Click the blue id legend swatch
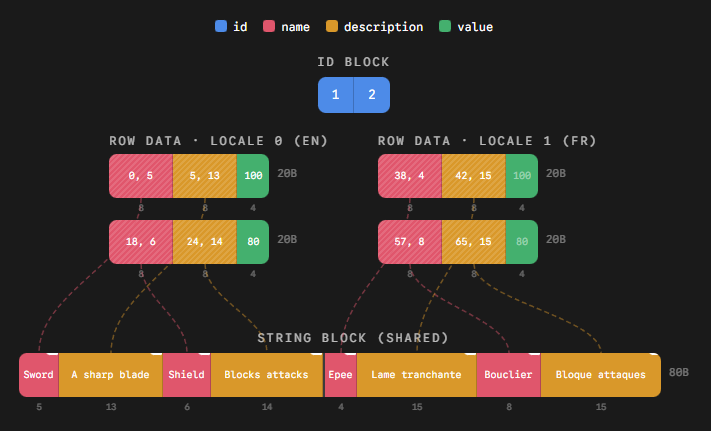711x431 pixels. (x=221, y=27)
